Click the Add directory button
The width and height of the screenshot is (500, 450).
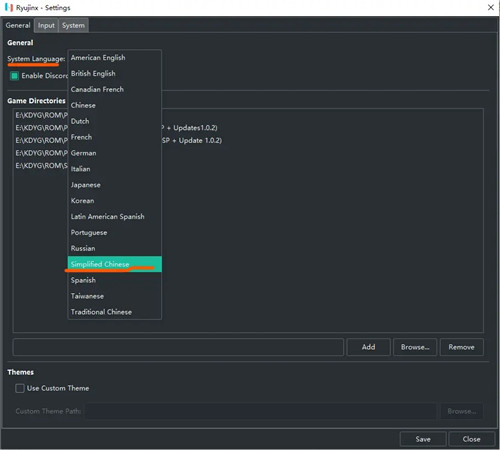click(368, 347)
